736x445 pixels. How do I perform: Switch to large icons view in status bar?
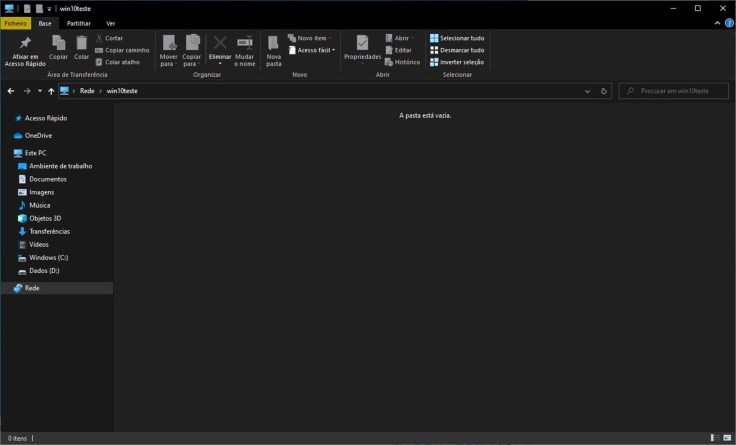click(726, 438)
